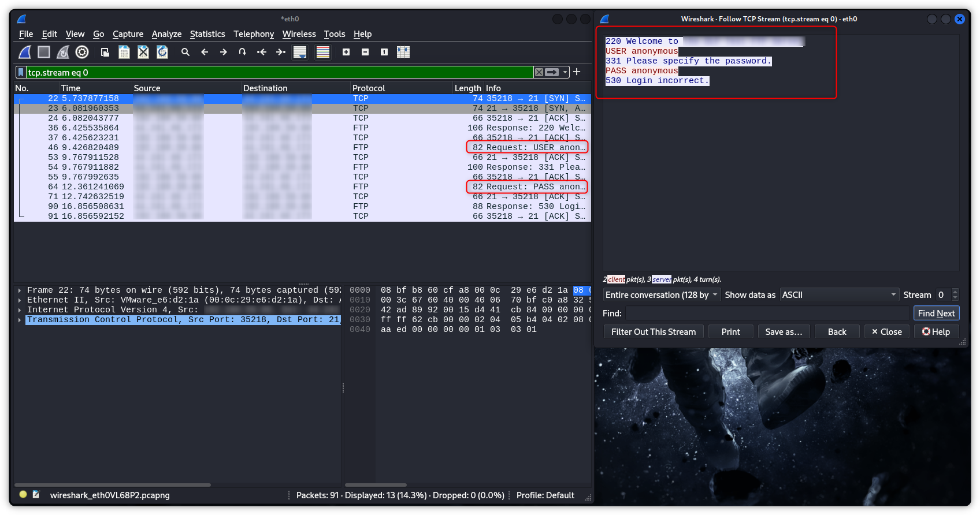Click Filter Out This Stream

coord(654,332)
